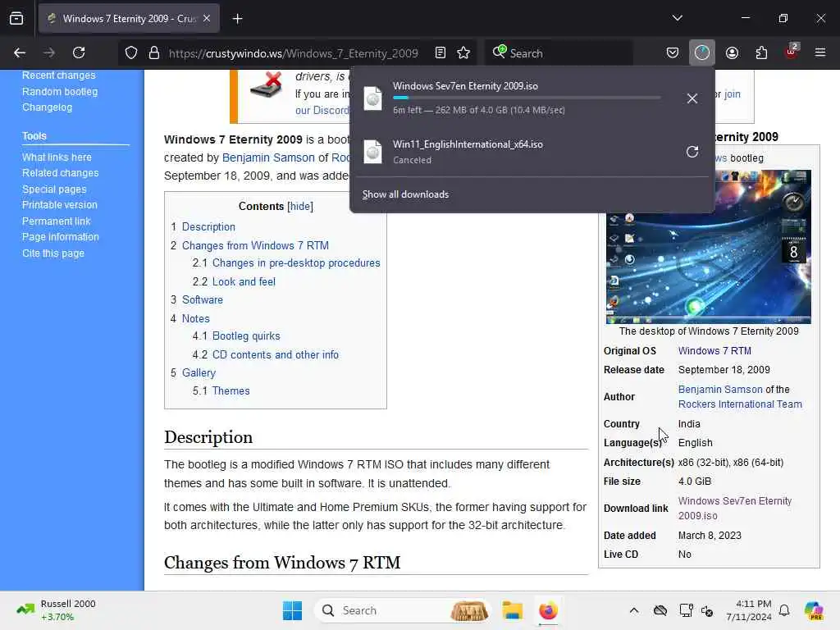
Task: Click the URL address bar
Action: (293, 53)
